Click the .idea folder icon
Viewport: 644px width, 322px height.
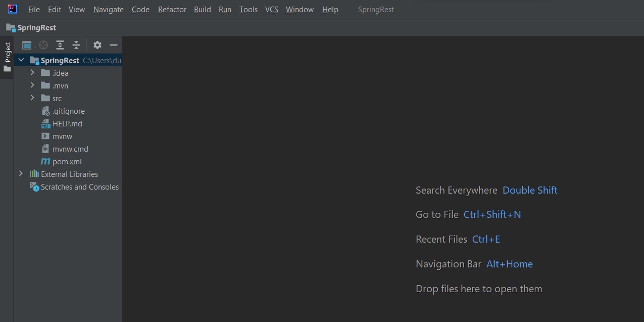click(45, 73)
